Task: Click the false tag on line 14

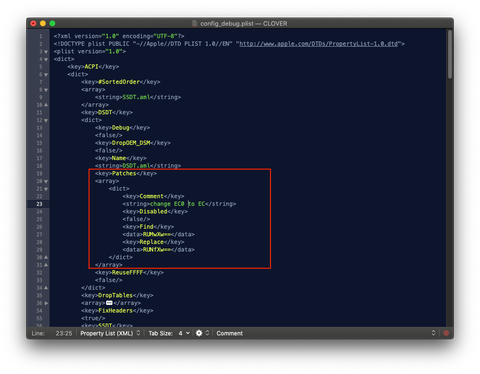Action: 108,135
